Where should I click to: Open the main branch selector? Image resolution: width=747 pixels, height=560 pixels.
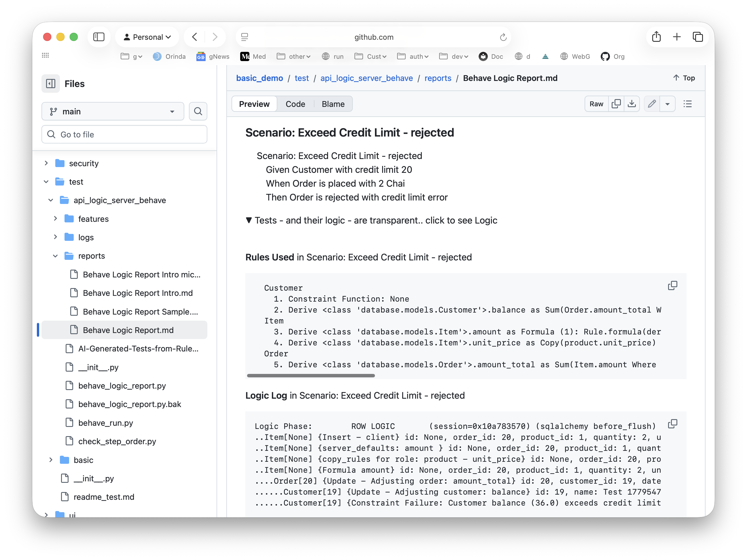tap(113, 111)
